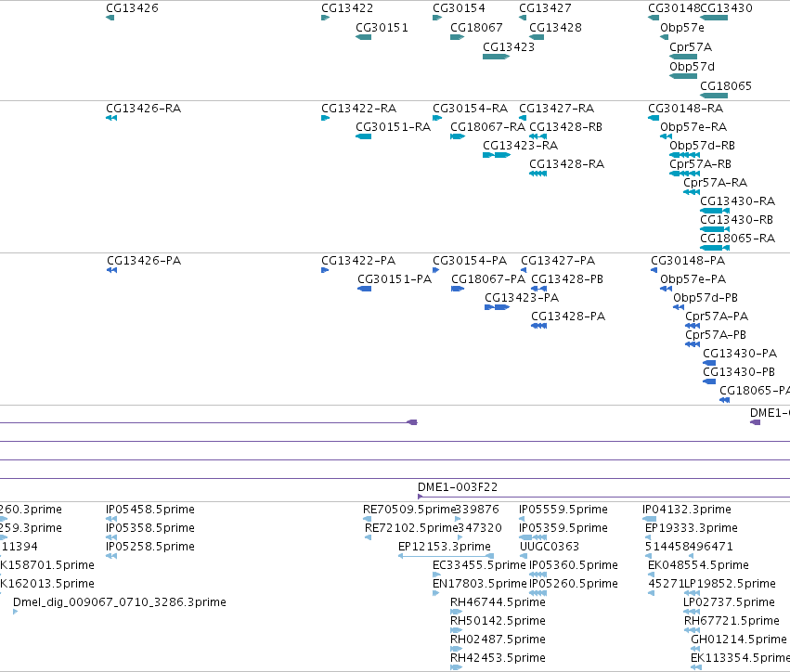790x672 pixels.
Task: Open the CG13423-PA protein label
Action: click(x=522, y=298)
